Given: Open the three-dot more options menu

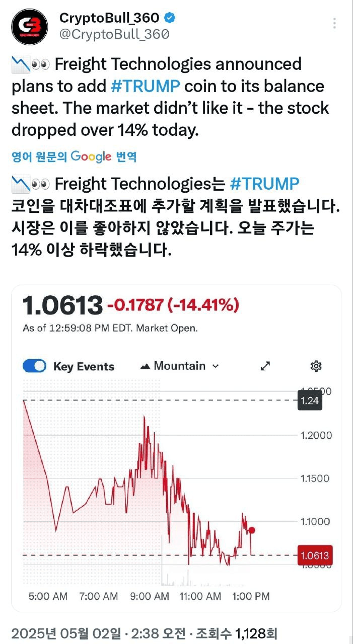Looking at the screenshot, I should [334, 23].
